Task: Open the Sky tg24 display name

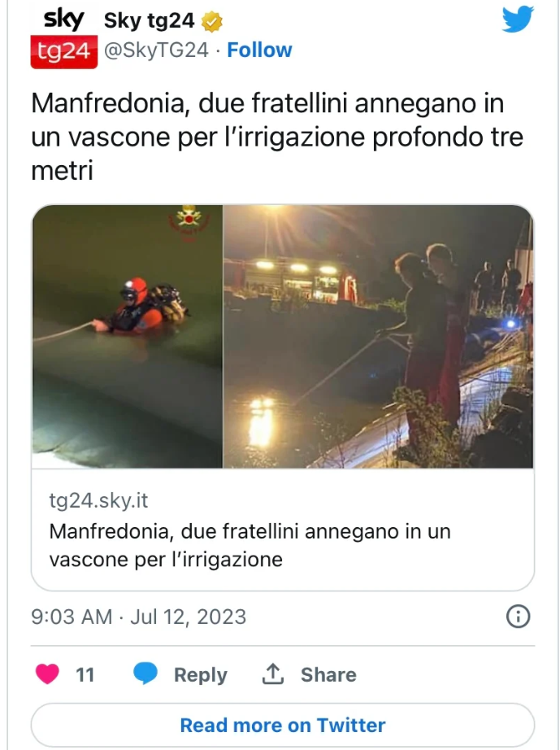Action: coord(149,21)
